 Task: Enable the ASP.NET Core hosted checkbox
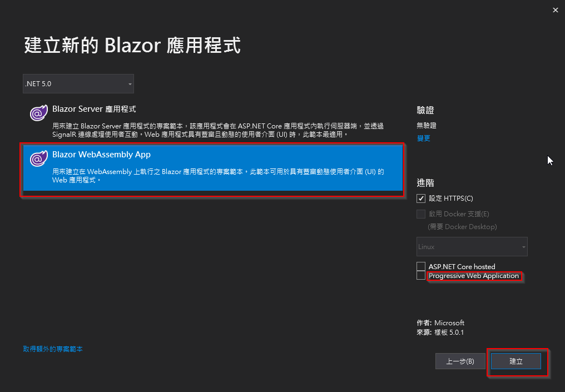point(421,266)
